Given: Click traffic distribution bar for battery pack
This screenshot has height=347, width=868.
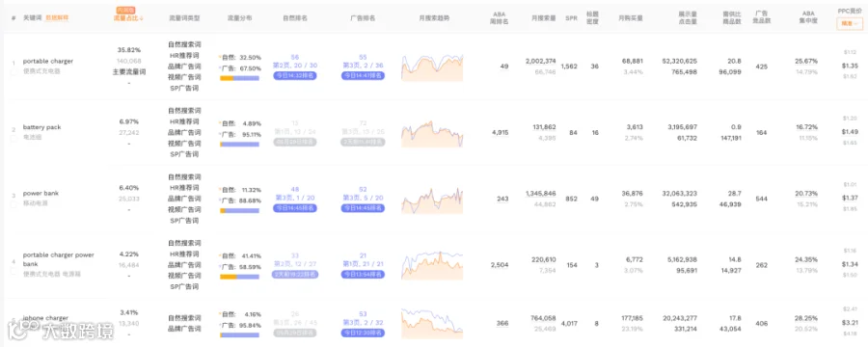Looking at the screenshot, I should [240, 145].
